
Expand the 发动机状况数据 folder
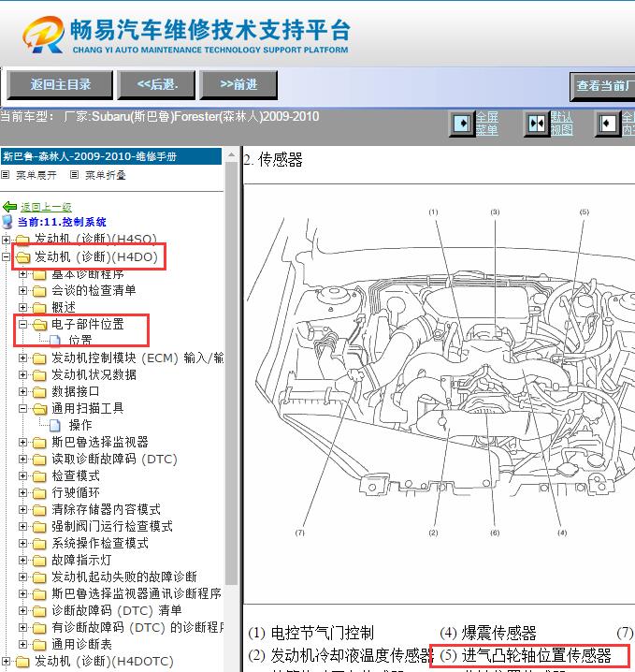tap(22, 375)
